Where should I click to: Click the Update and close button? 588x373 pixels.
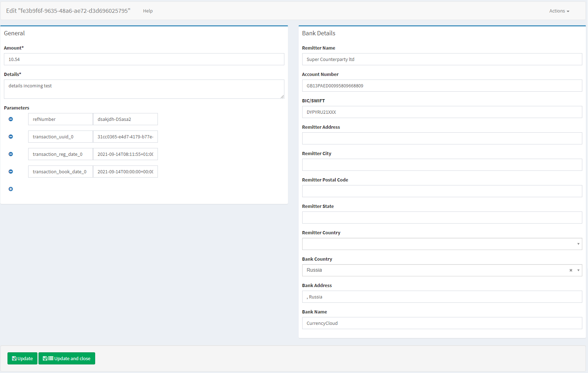pyautogui.click(x=67, y=358)
